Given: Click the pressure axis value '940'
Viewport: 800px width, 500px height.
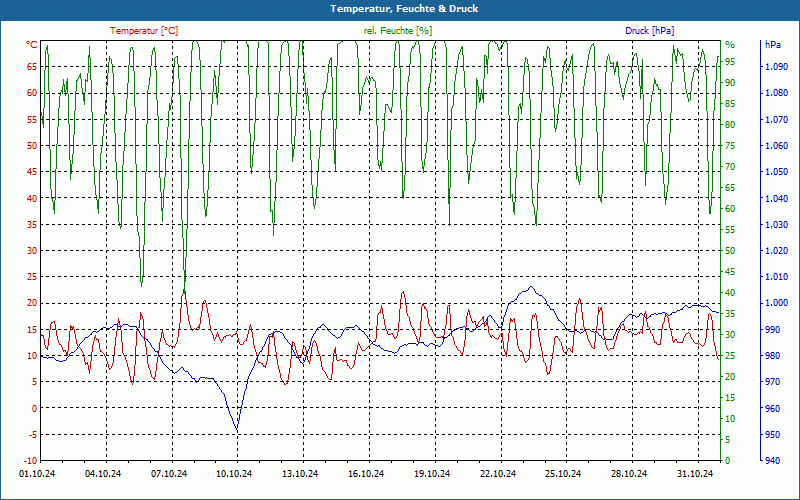Looking at the screenshot, I should coord(772,461).
